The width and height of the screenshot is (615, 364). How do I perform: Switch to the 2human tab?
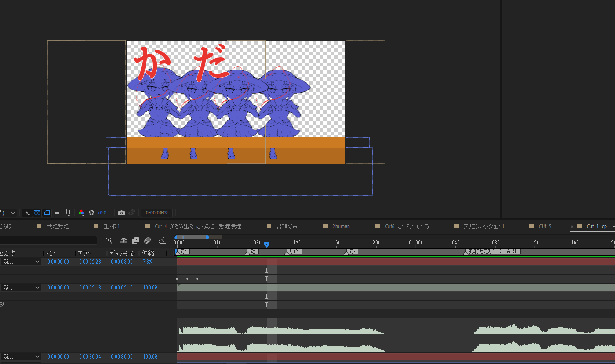point(341,226)
